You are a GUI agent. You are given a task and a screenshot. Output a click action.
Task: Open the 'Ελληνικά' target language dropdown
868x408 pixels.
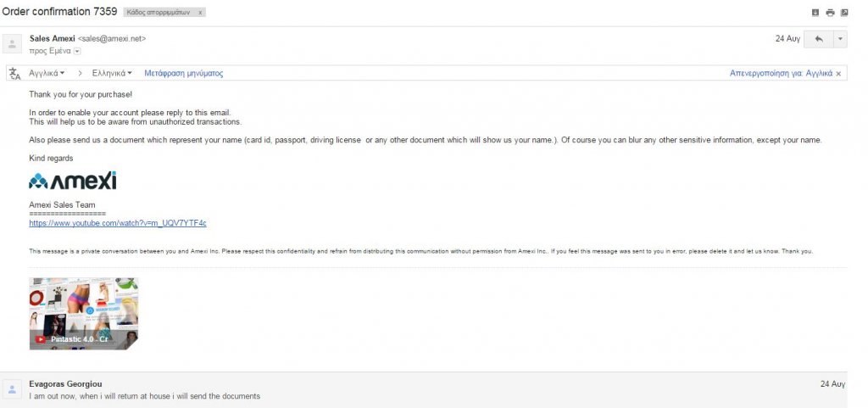click(108, 74)
